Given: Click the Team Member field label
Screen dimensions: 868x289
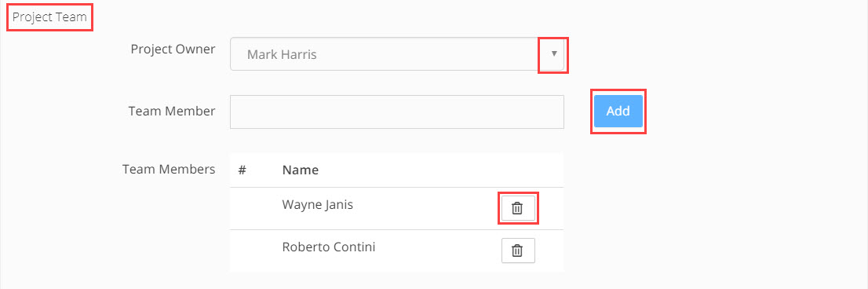Looking at the screenshot, I should [x=172, y=111].
